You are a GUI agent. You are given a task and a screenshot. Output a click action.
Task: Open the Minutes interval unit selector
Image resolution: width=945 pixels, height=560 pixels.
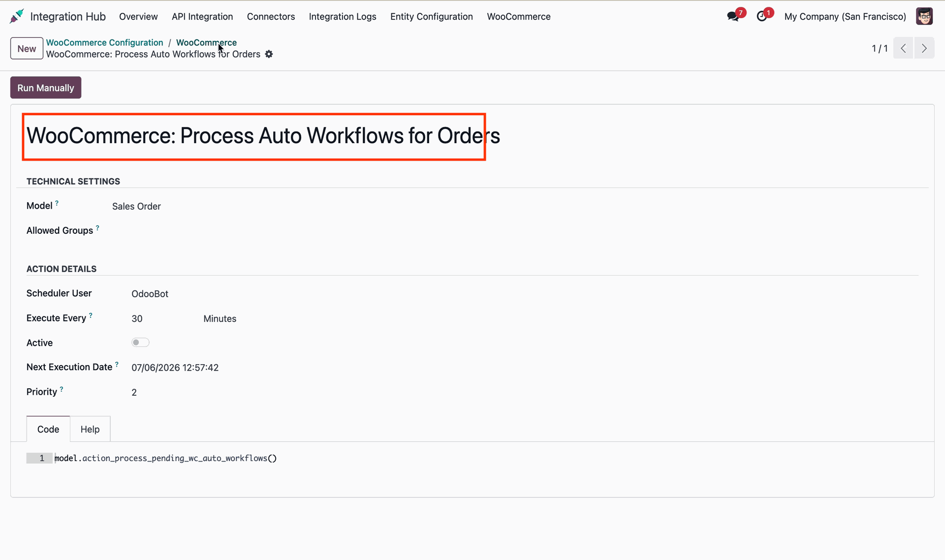pyautogui.click(x=220, y=319)
